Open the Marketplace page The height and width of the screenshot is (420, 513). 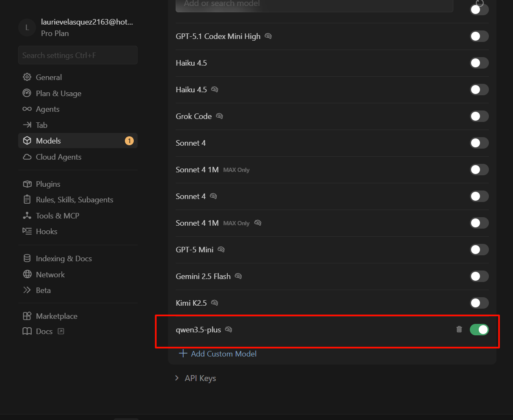click(57, 316)
